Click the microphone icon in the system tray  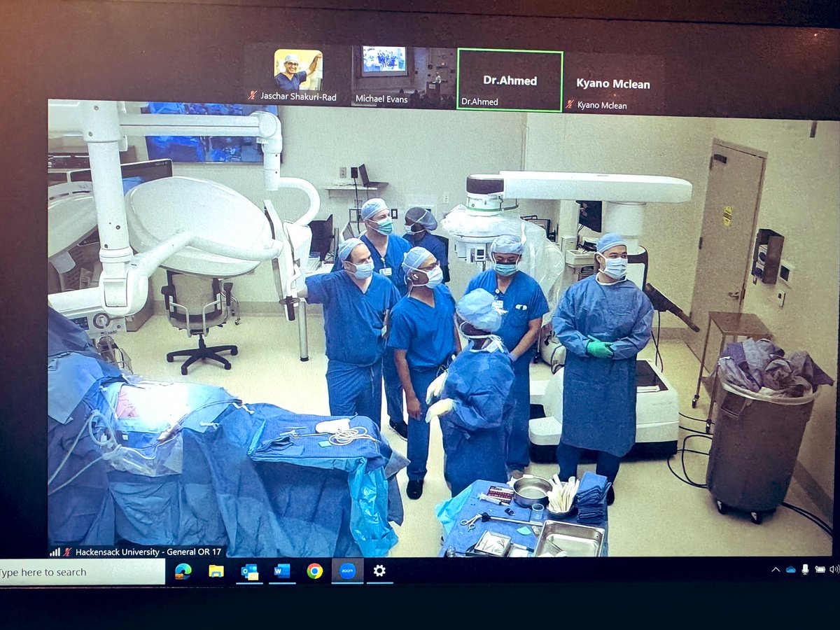[x=805, y=568]
